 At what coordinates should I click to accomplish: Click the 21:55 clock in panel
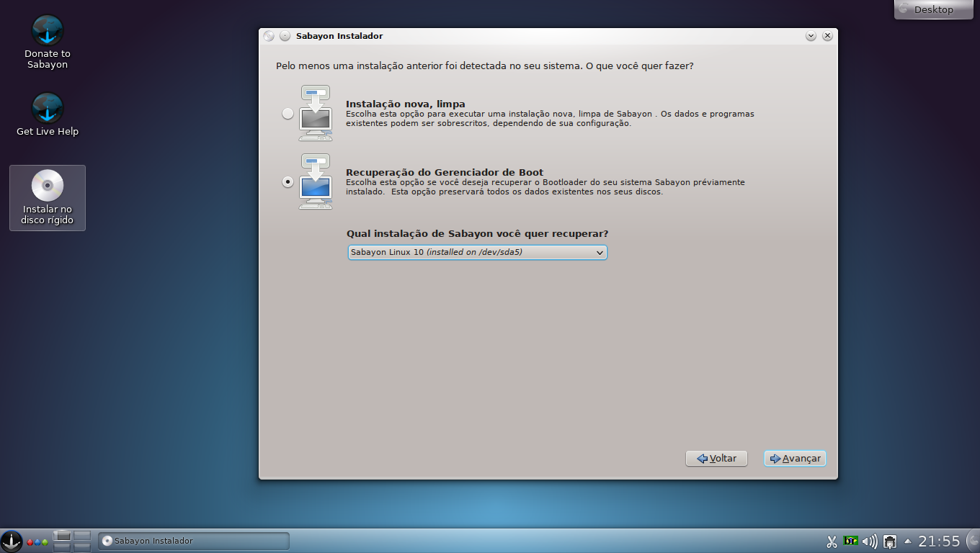point(939,541)
